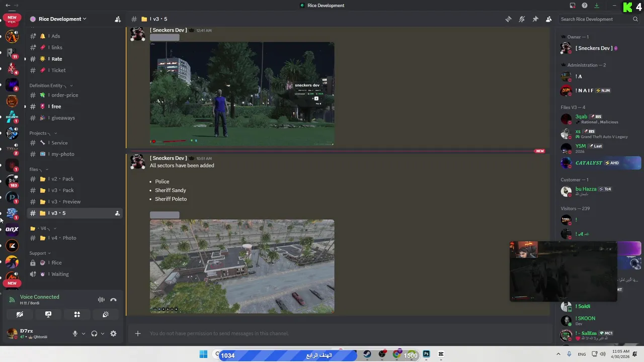Screen dimensions: 644x362
Task: Open the Help question mark icon
Action: point(585,6)
